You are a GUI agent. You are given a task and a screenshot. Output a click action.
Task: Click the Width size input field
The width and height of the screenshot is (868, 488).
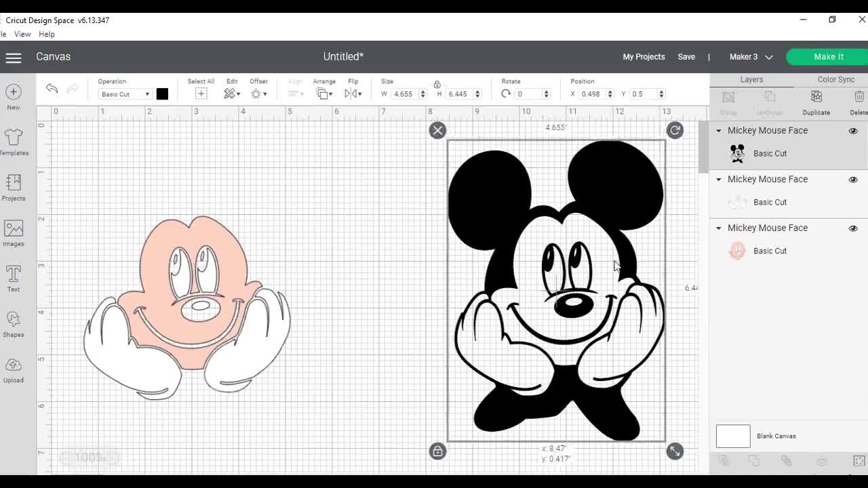[x=404, y=94]
